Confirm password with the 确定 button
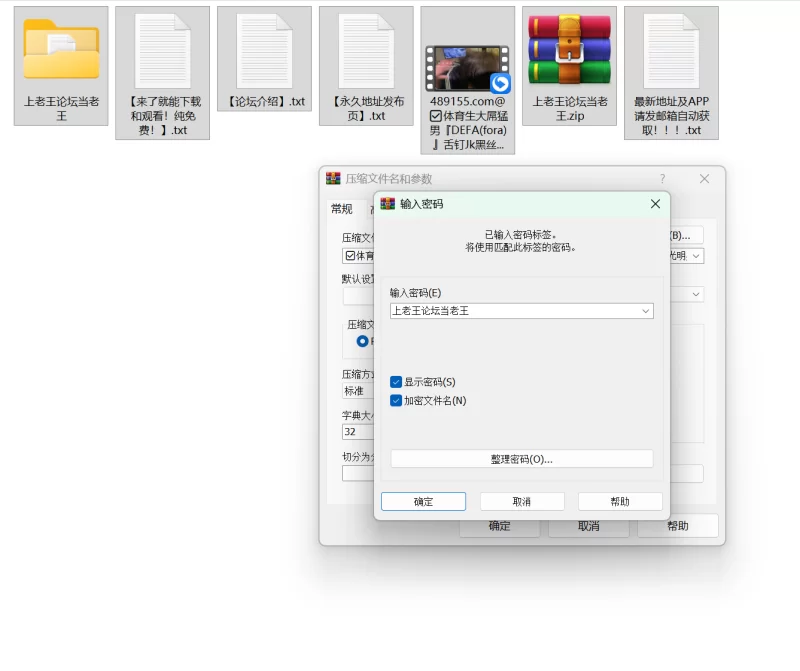This screenshot has width=800, height=671. point(423,502)
